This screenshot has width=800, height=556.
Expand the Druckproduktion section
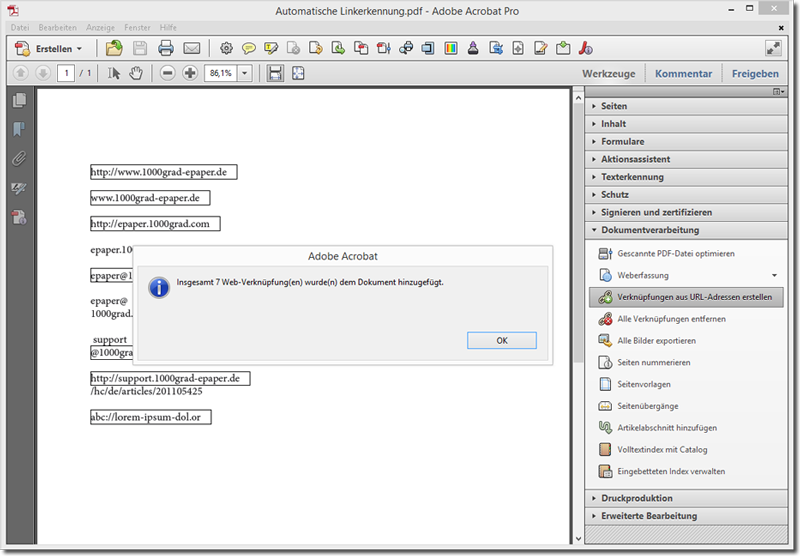pyautogui.click(x=686, y=498)
